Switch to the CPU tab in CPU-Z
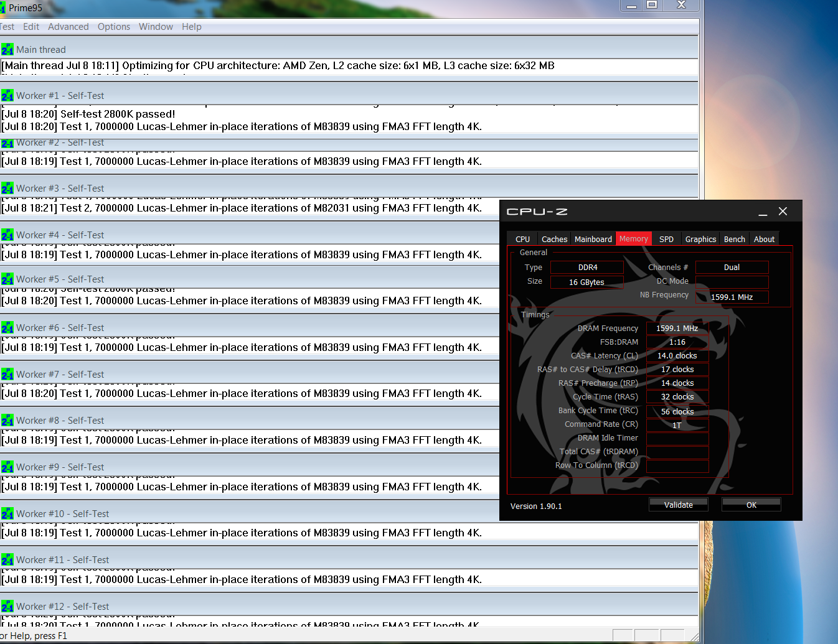The image size is (838, 644). [x=522, y=240]
